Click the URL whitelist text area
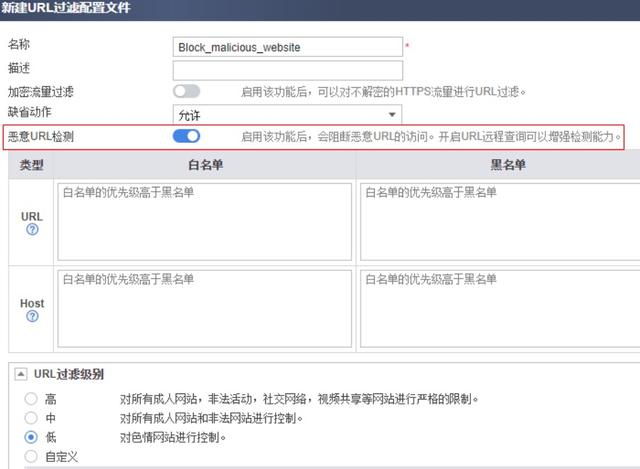The image size is (640, 469). [204, 222]
